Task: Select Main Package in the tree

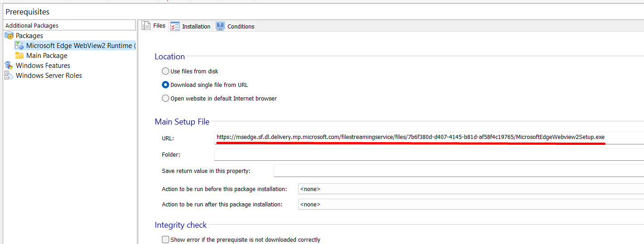Action: tap(47, 56)
